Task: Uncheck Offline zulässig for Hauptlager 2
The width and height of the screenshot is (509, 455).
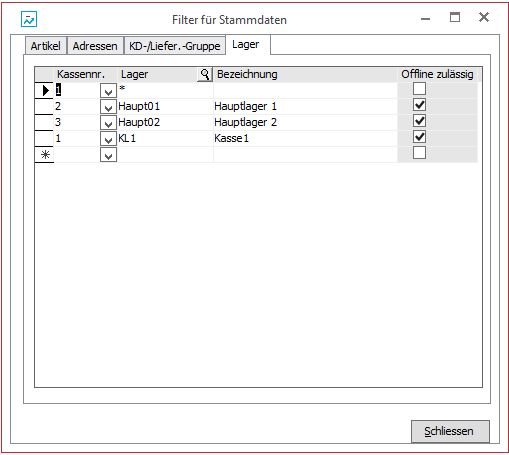Action: (x=419, y=121)
